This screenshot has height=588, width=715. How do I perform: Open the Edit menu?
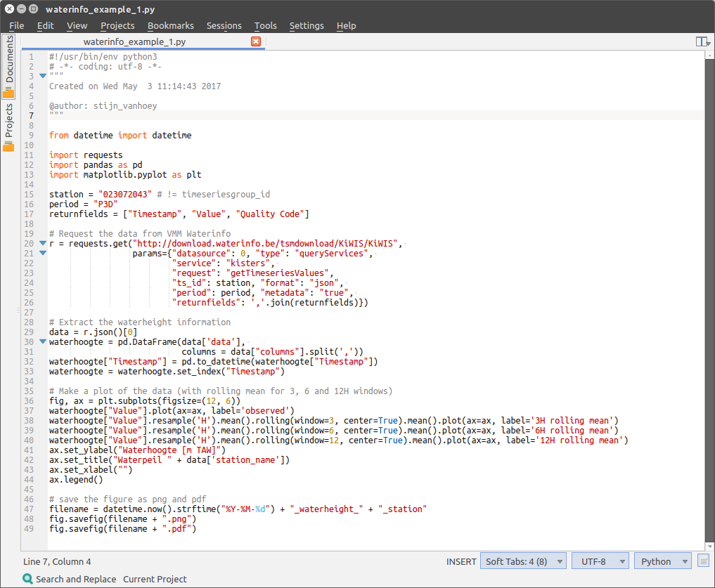point(46,25)
